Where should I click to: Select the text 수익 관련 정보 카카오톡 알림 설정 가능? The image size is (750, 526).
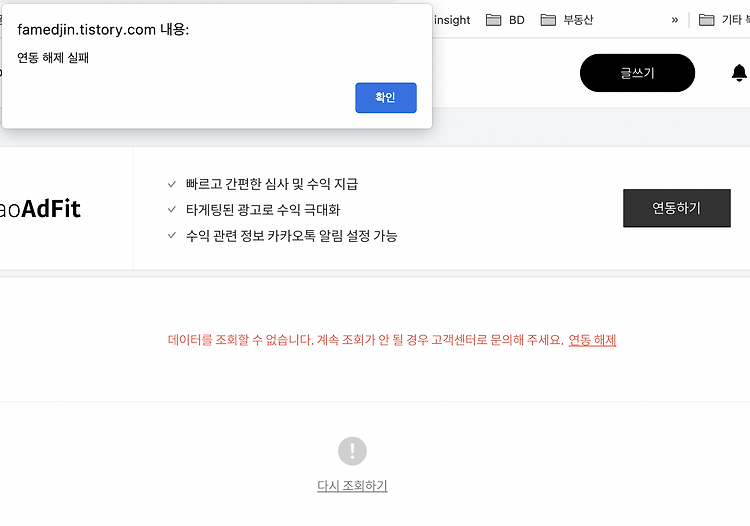click(x=291, y=236)
